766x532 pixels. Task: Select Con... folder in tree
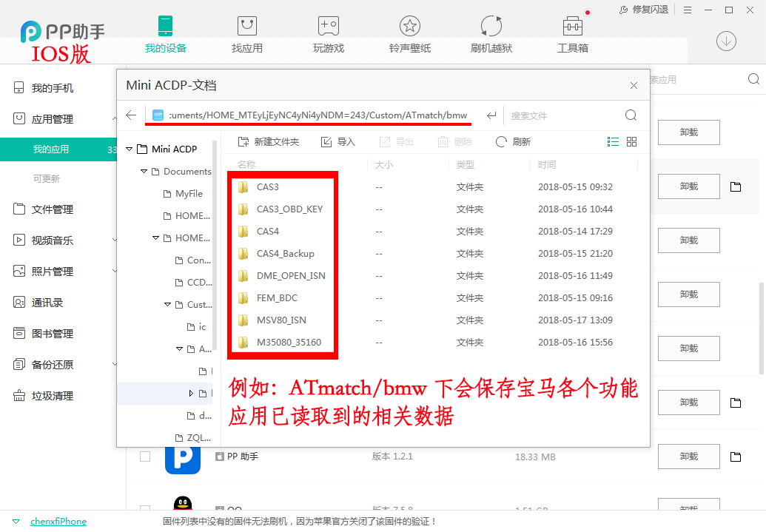point(193,260)
